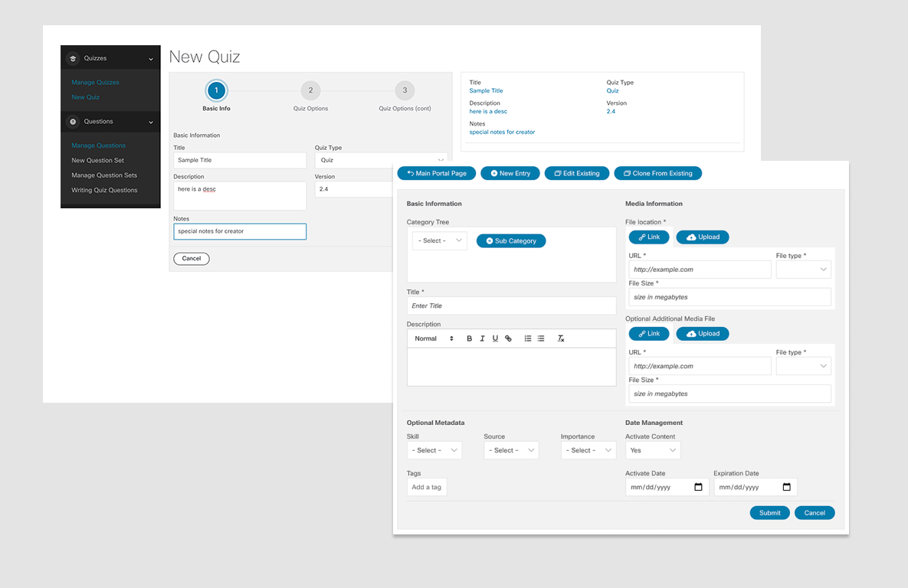Insert a hyperlink using the editor link icon
The height and width of the screenshot is (588, 908).
[x=508, y=338]
